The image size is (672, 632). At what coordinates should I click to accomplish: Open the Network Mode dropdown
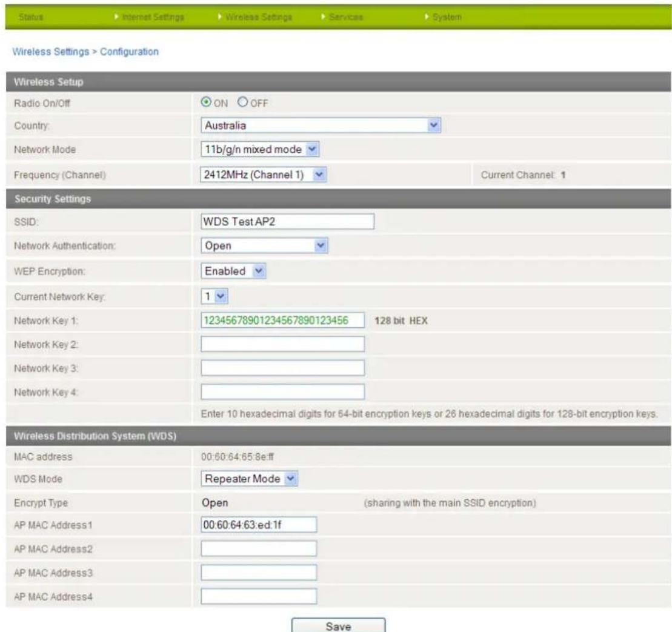260,149
